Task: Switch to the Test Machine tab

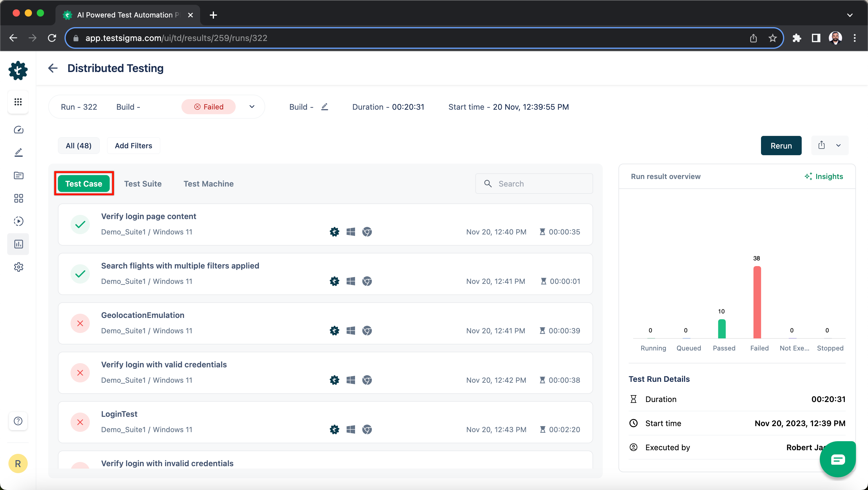Action: (209, 184)
